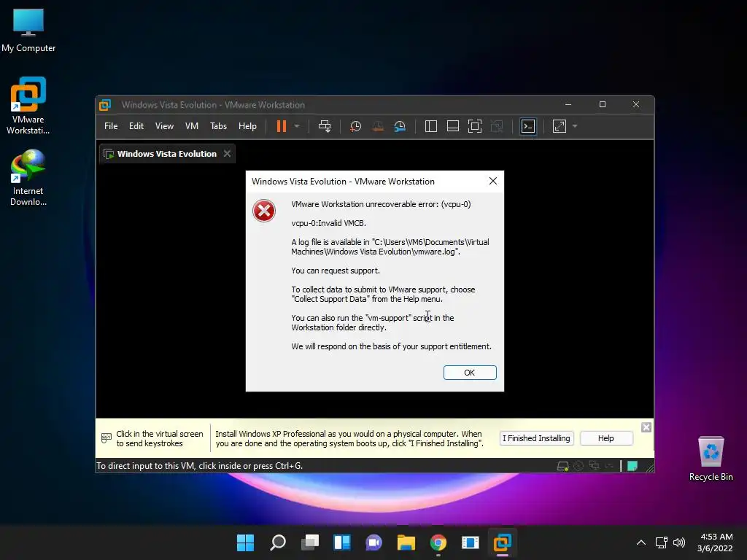747x560 pixels.
Task: Open Task View from taskbar
Action: point(310,542)
